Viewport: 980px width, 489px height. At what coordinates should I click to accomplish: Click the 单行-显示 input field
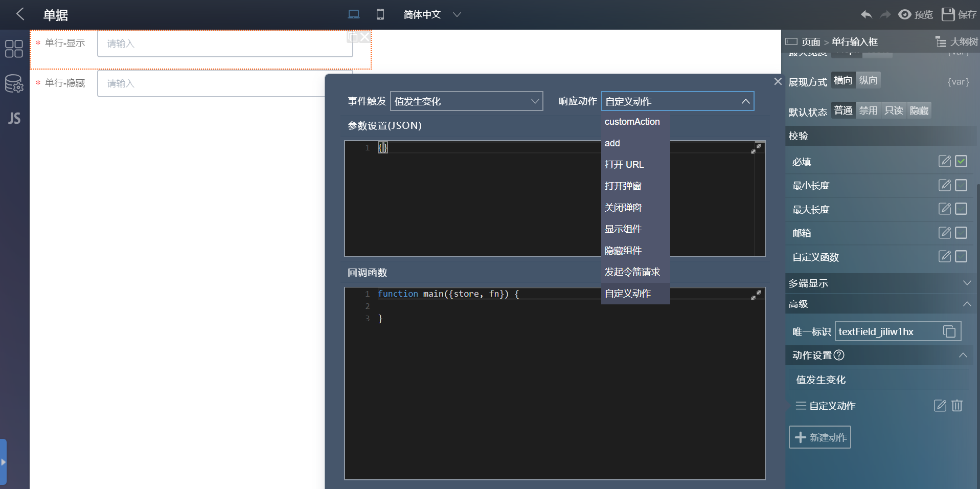225,43
